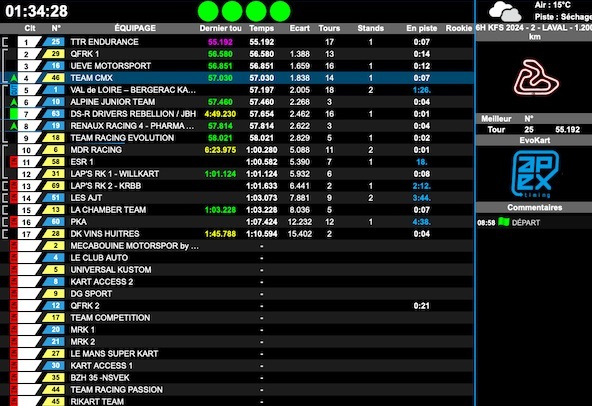Screen dimensions: 592x406
Task: Click the ÉQUIPAGE column header
Action: (135, 28)
